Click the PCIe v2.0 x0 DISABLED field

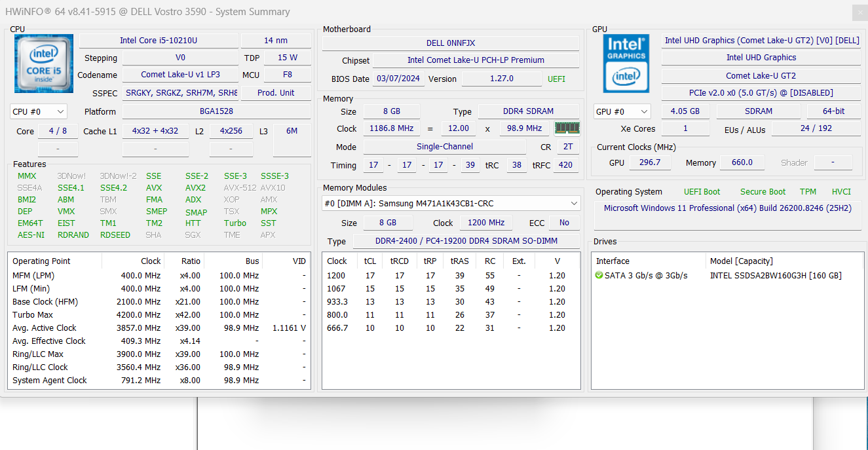761,92
